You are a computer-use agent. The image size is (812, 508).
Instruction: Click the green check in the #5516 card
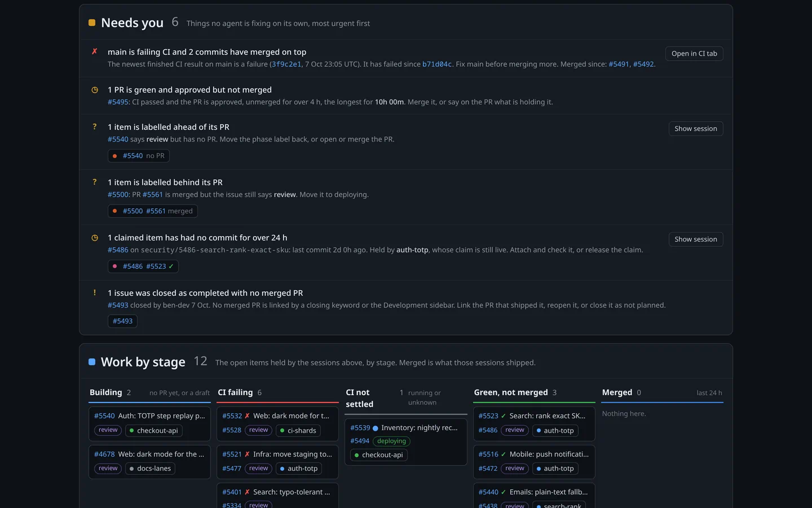pyautogui.click(x=504, y=454)
